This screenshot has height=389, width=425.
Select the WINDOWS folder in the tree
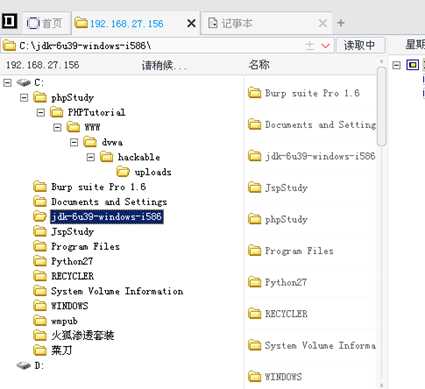(x=61, y=306)
